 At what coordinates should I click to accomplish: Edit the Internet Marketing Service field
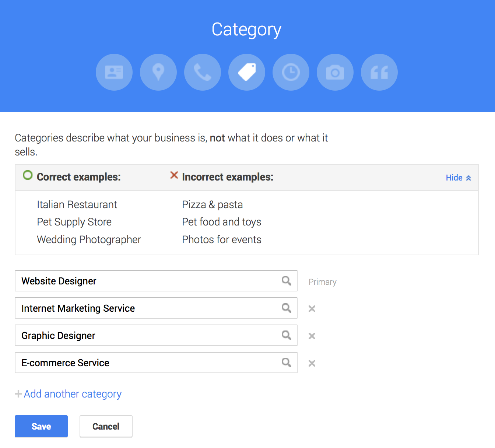pyautogui.click(x=156, y=308)
